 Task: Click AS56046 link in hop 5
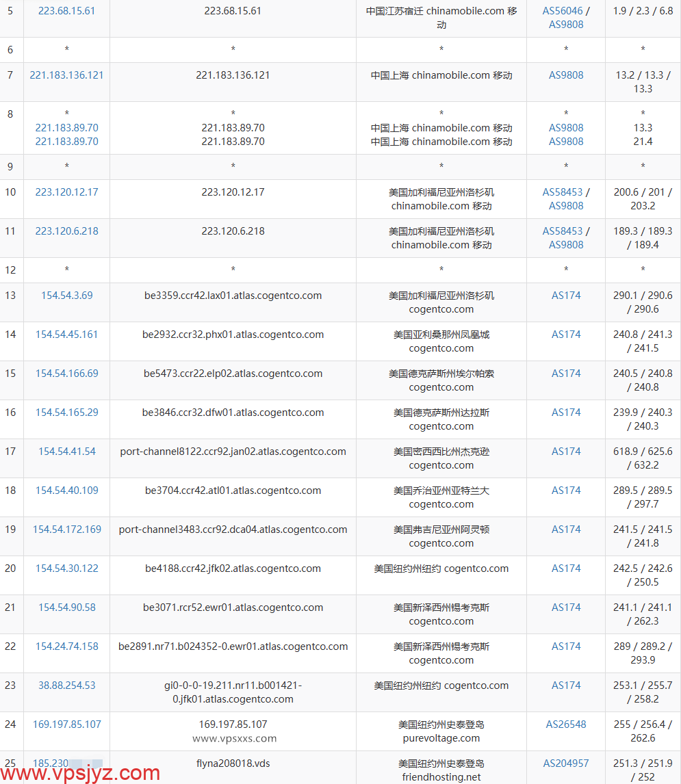(563, 11)
